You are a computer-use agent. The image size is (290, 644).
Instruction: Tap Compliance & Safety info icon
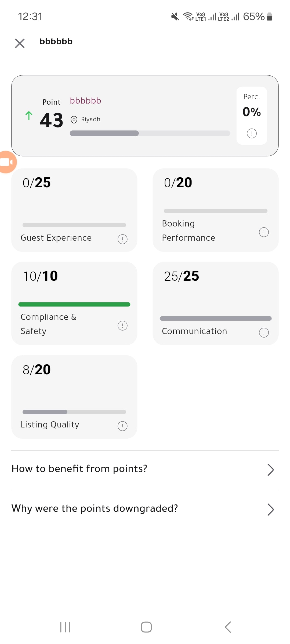point(122,325)
